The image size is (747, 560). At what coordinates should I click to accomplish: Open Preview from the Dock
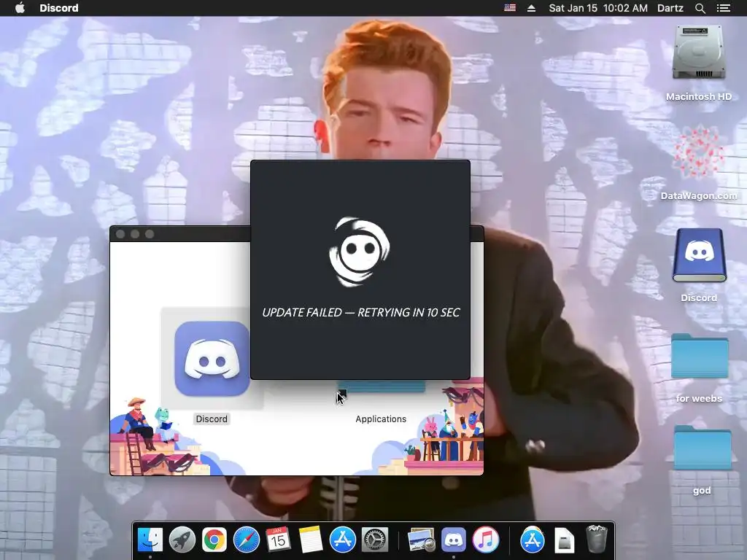[x=421, y=540]
